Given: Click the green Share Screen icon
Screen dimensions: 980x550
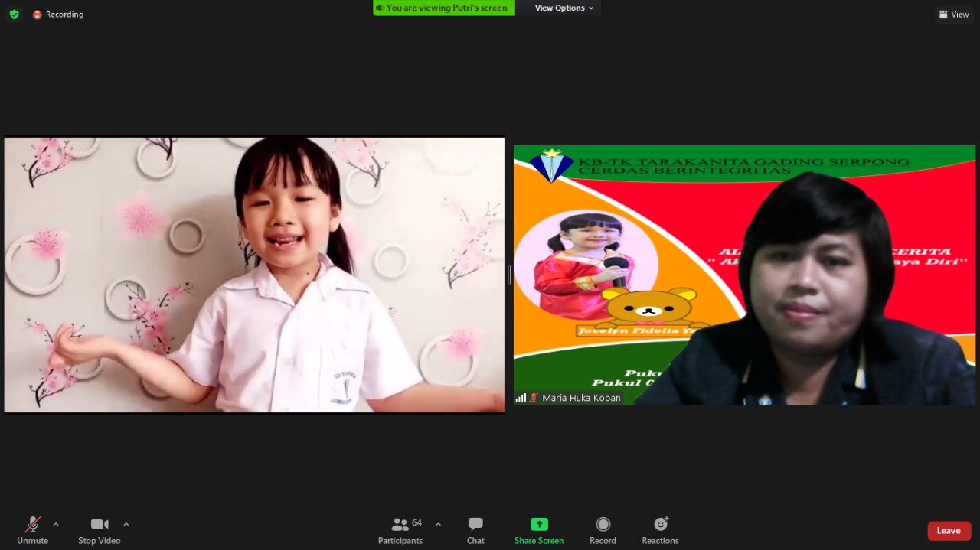Looking at the screenshot, I should click(x=539, y=525).
